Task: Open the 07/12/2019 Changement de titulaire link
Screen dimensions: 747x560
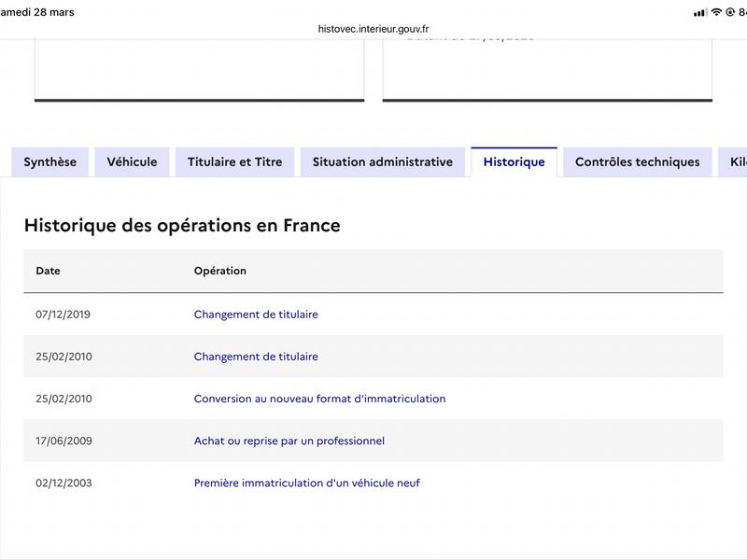Action: tap(256, 315)
